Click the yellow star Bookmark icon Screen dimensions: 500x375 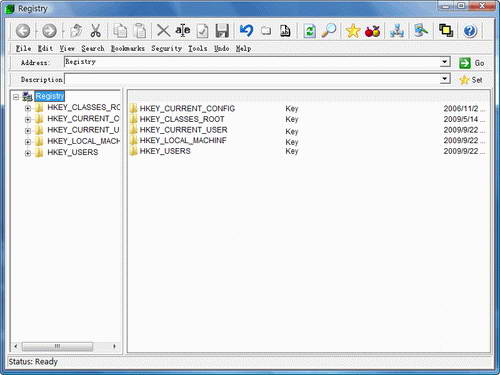tap(353, 31)
